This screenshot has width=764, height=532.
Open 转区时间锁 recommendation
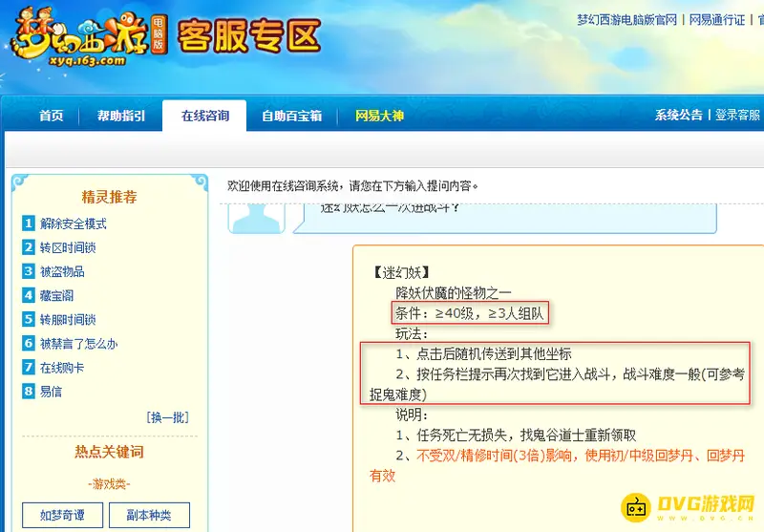pos(68,247)
